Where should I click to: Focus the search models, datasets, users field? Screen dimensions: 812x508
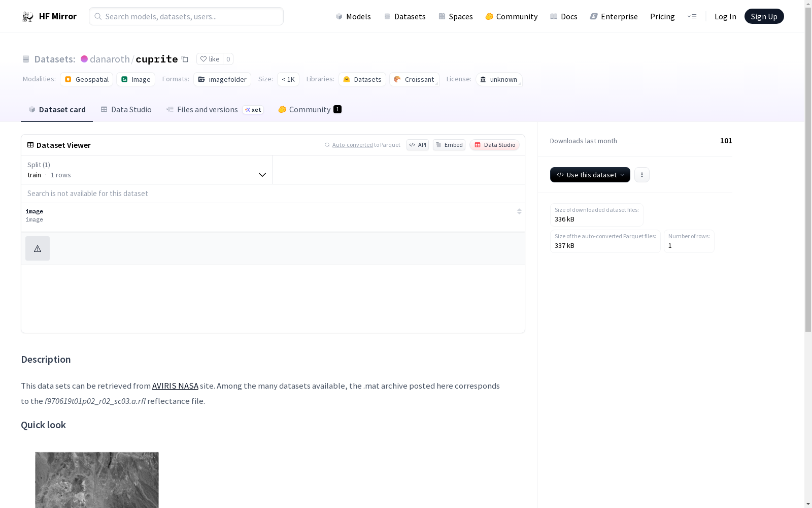(186, 16)
